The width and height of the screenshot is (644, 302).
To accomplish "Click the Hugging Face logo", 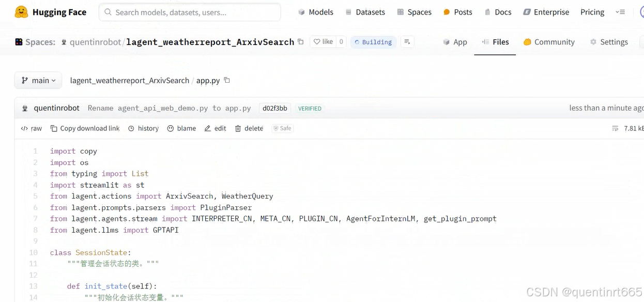I will coord(51,12).
